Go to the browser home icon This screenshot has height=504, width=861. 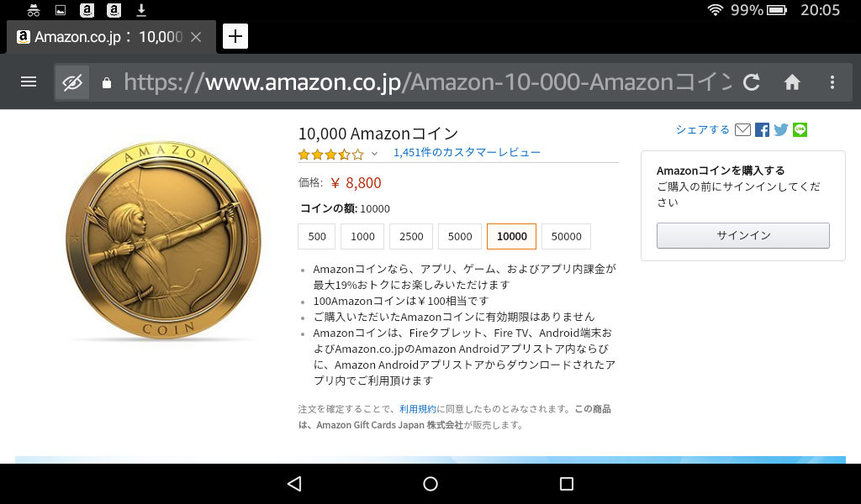(792, 82)
